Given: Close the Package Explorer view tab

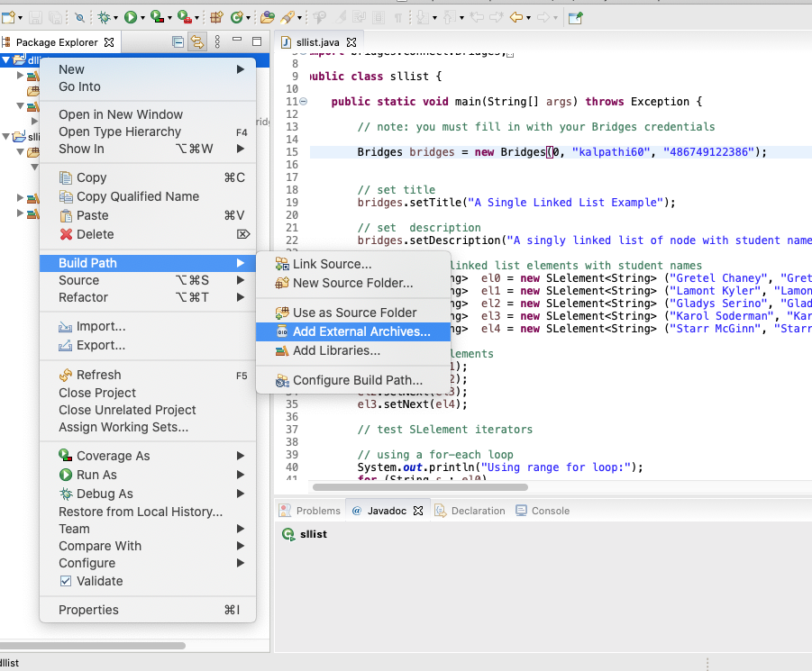Looking at the screenshot, I should (109, 42).
